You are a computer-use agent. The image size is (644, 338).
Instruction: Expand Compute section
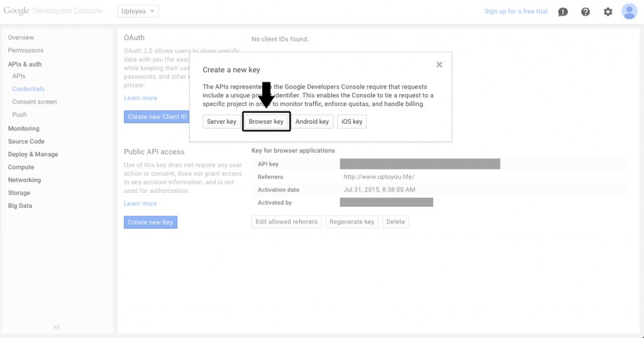click(x=21, y=167)
